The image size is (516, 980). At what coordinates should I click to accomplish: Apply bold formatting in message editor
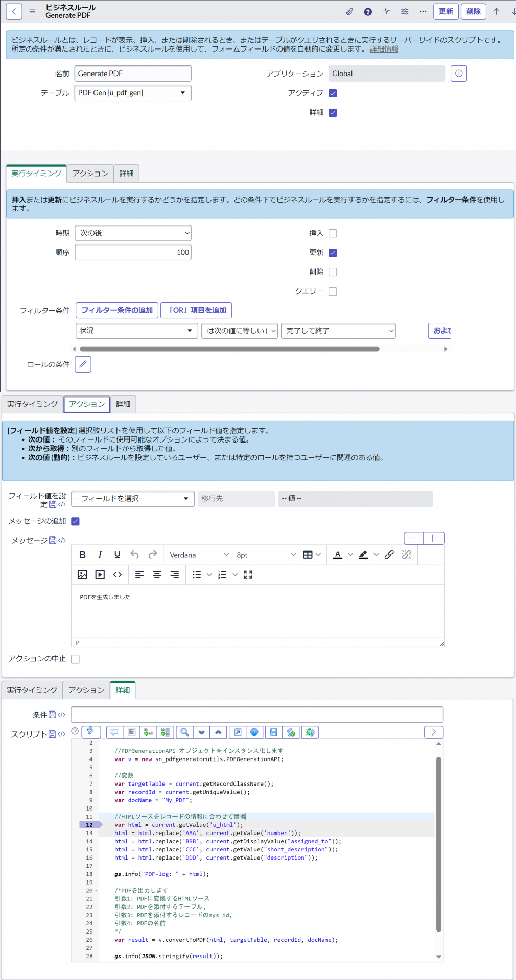coord(83,555)
